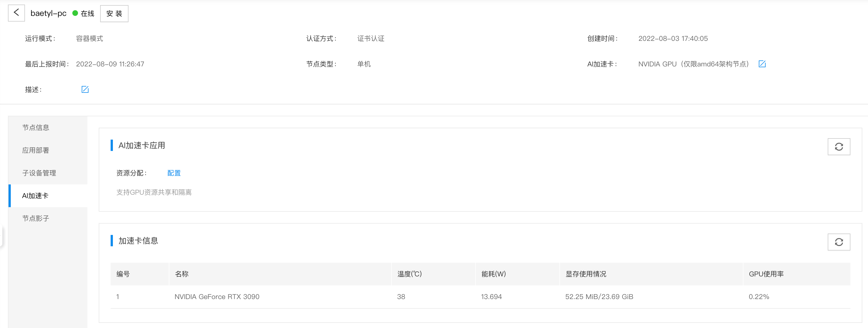Click the 容器模式 run mode value
Image resolution: width=868 pixels, height=328 pixels.
(89, 38)
